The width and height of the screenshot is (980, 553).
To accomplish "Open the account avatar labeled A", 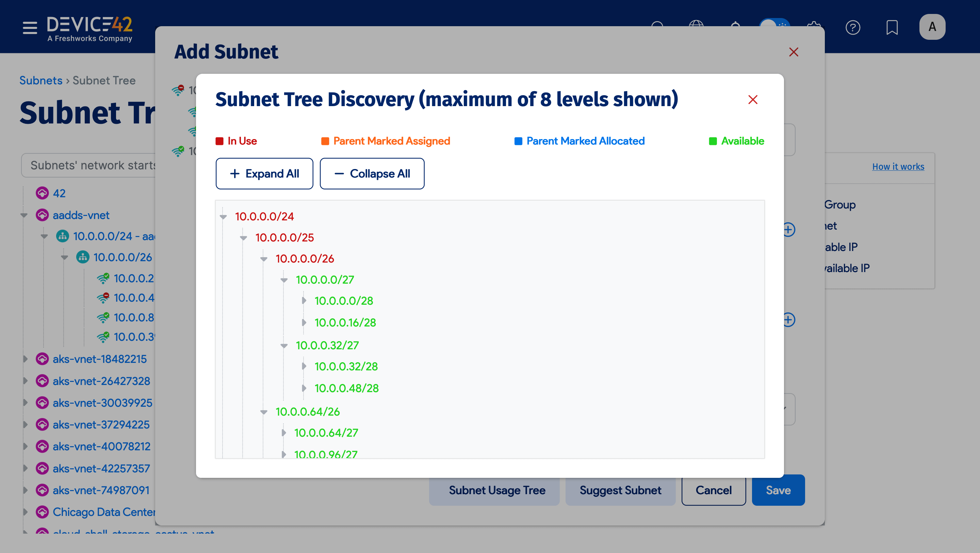I will pyautogui.click(x=932, y=27).
